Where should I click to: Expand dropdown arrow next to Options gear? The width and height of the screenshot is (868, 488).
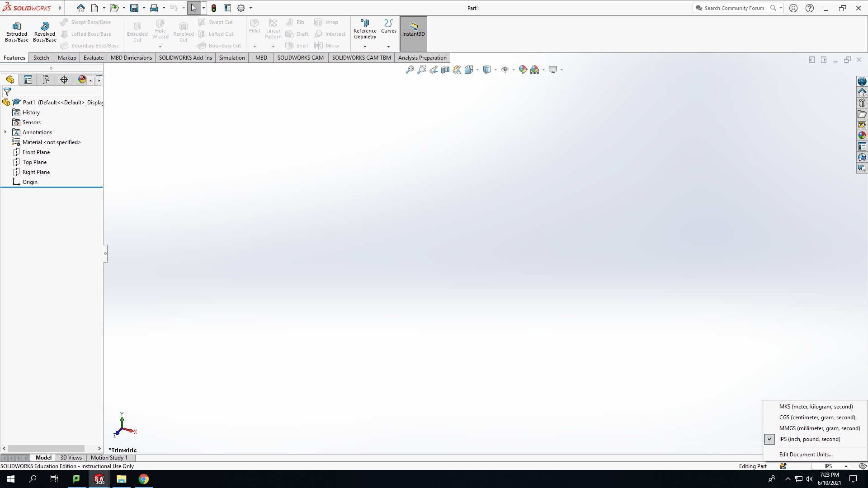pos(250,8)
